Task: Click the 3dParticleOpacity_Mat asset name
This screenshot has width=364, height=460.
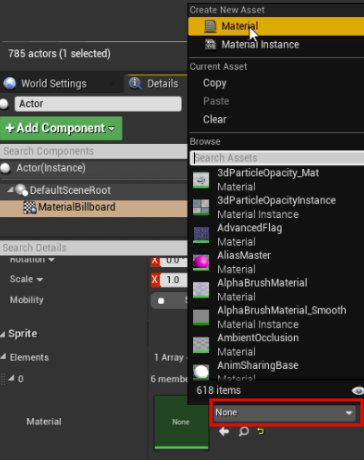Action: [268, 173]
